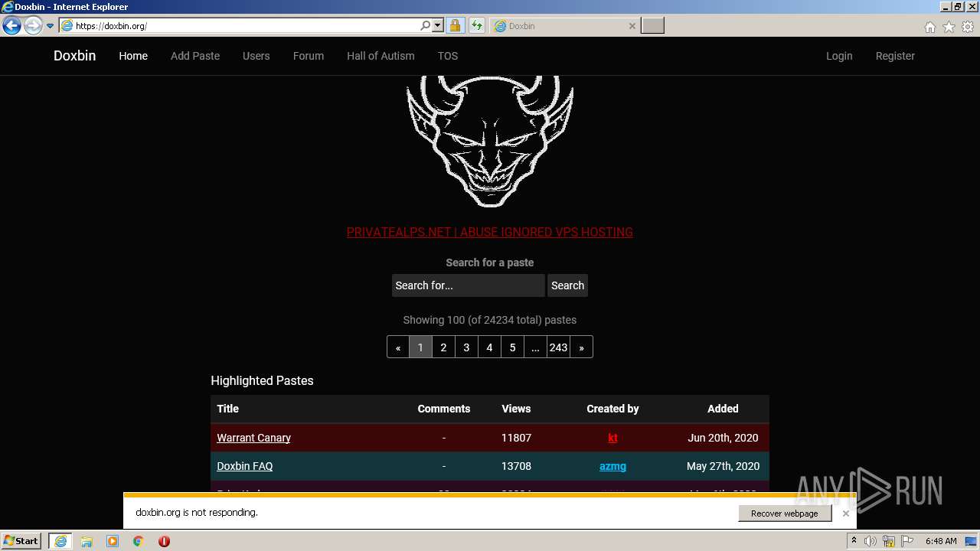
Task: Open the Add Paste nav item
Action: [x=195, y=56]
